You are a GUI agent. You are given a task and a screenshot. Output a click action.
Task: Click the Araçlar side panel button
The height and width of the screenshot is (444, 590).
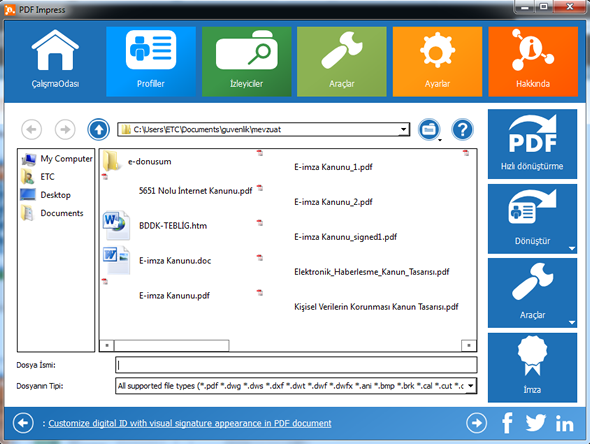pyautogui.click(x=532, y=293)
